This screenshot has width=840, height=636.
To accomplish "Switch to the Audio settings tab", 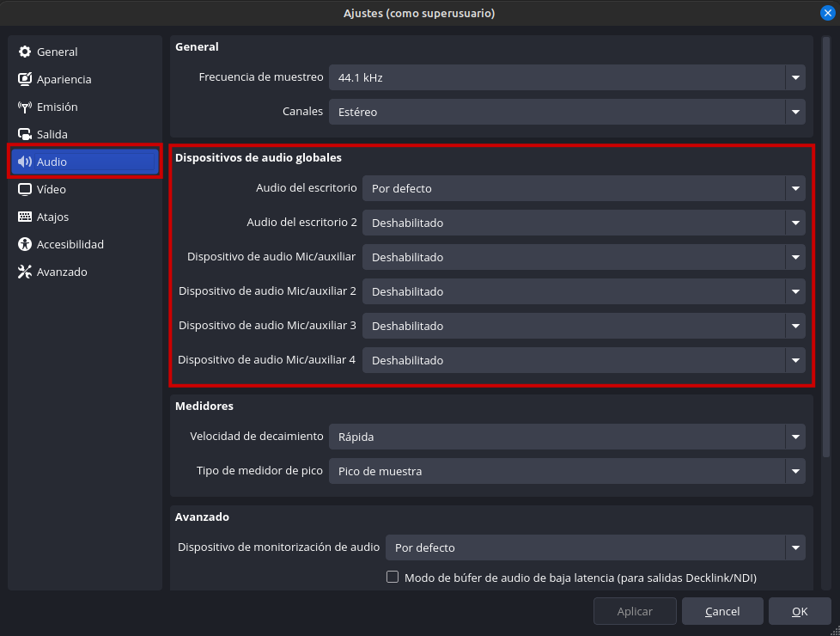I will (x=84, y=162).
